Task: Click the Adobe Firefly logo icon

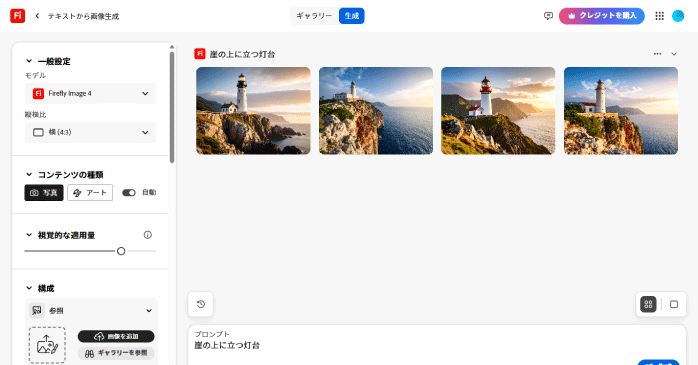Action: 17,16
